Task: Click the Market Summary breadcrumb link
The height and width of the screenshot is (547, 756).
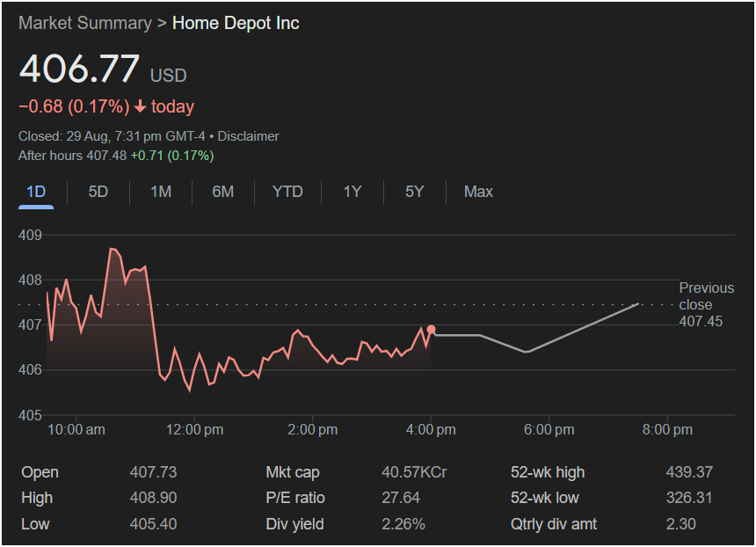Action: point(84,23)
